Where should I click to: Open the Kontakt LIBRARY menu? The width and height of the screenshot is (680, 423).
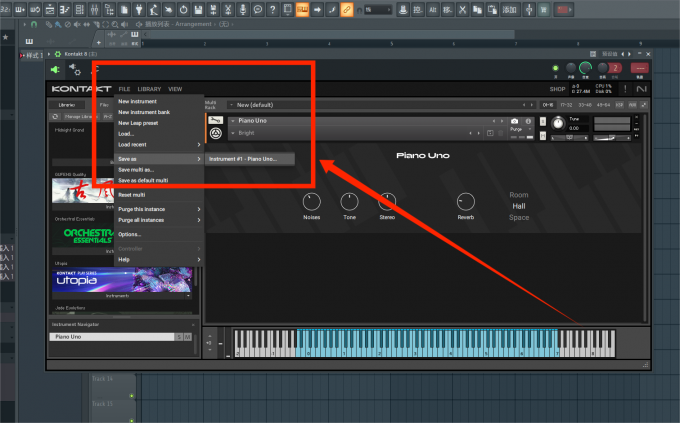149,89
